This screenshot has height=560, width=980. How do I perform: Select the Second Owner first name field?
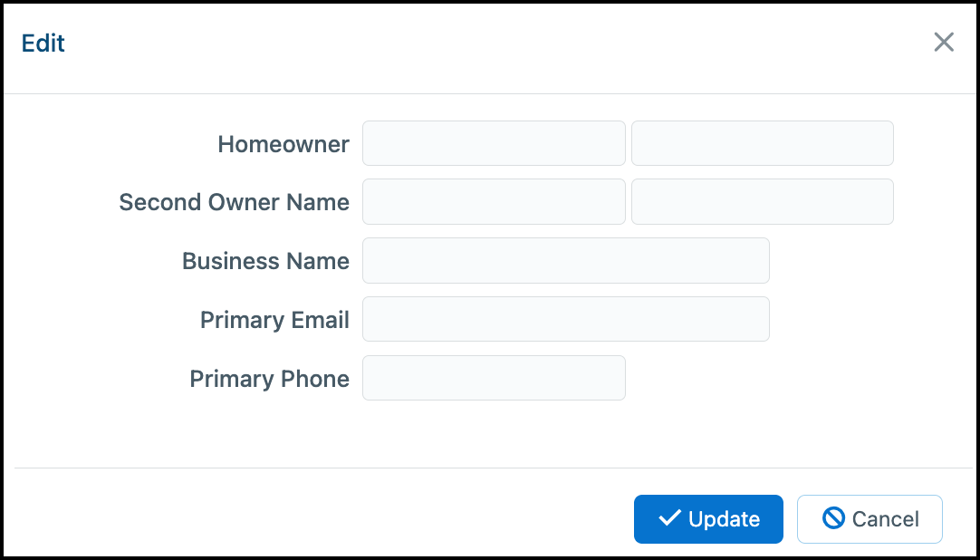coord(494,202)
